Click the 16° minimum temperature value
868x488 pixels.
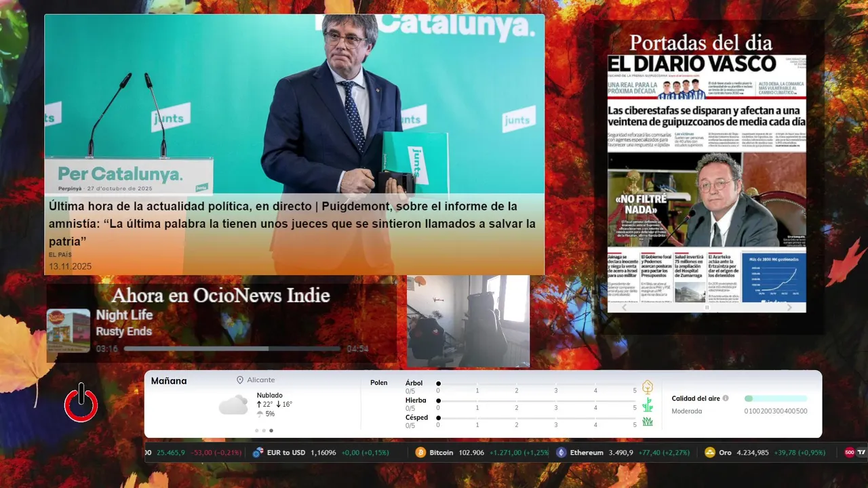287,405
